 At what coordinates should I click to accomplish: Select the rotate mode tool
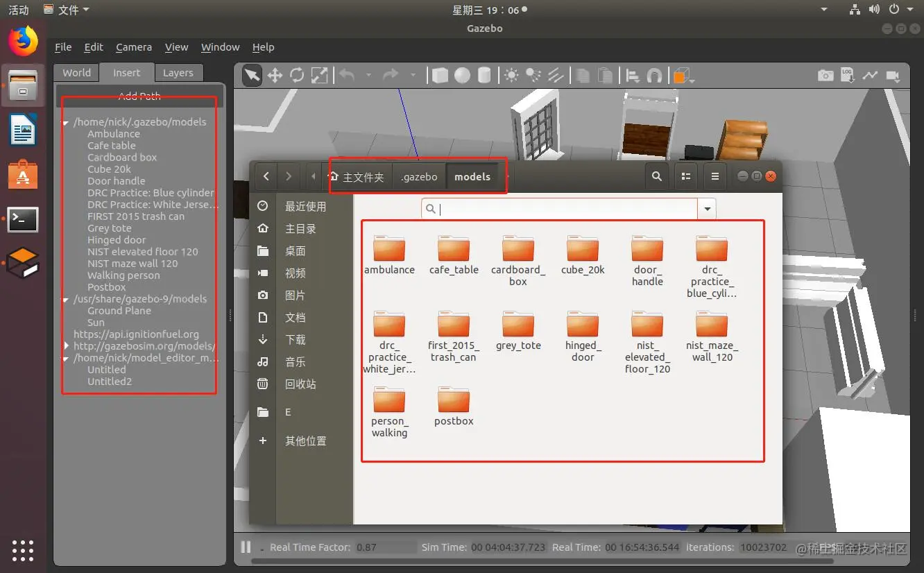tap(297, 76)
